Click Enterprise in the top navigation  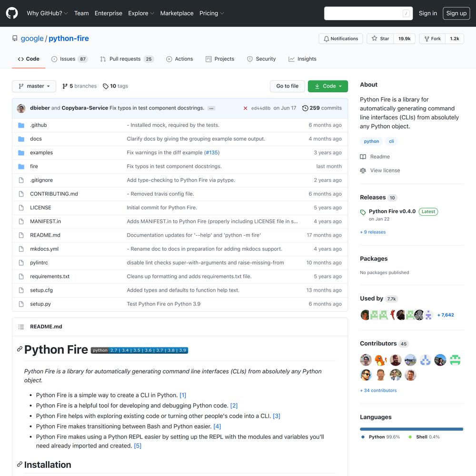pos(109,13)
